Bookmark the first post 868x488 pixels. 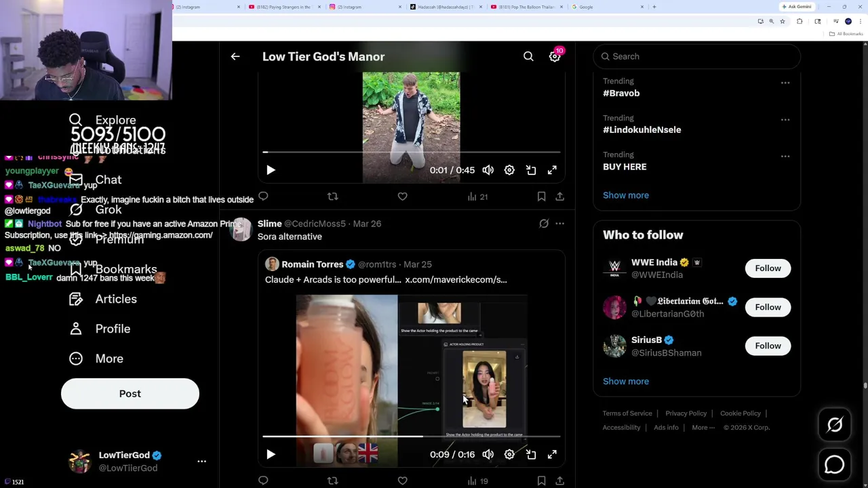point(541,197)
